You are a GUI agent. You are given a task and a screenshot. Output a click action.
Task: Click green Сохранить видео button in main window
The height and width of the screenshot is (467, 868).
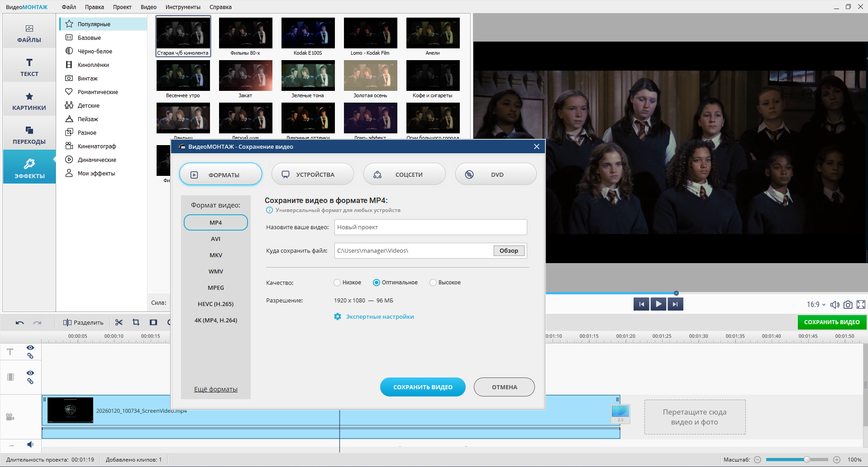point(832,322)
